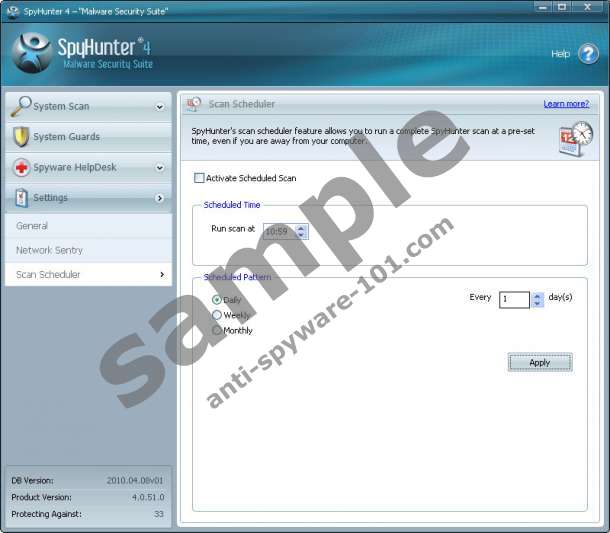This screenshot has width=610, height=533.
Task: Toggle the Settings section chevron
Action: (x=160, y=199)
